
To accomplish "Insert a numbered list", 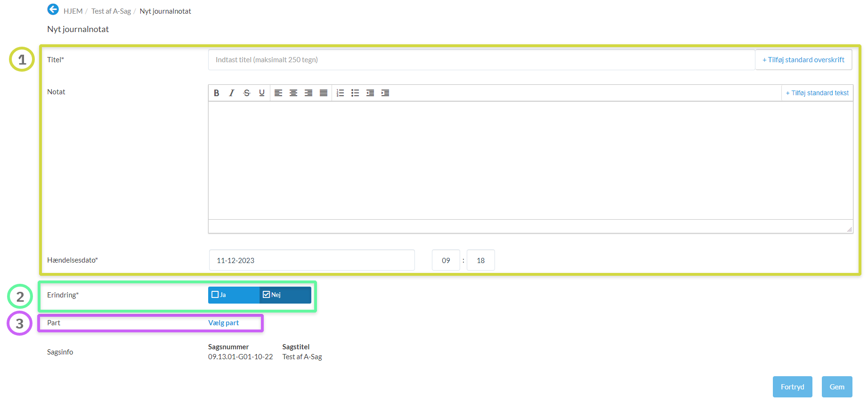I will tap(340, 93).
